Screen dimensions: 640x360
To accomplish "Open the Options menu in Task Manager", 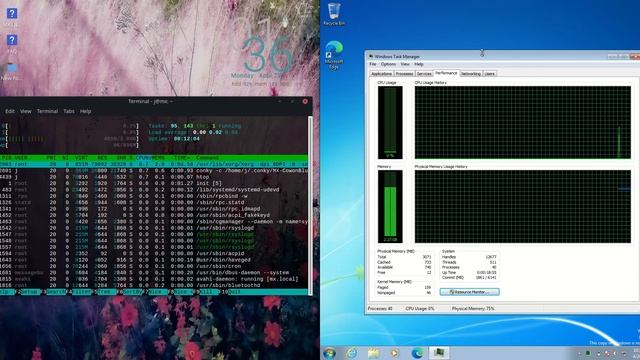I will click(388, 64).
